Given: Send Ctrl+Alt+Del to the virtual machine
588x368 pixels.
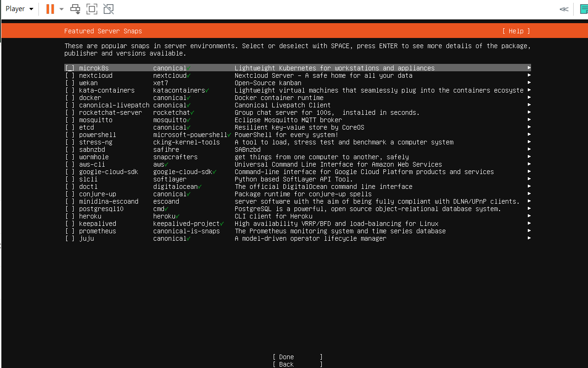Looking at the screenshot, I should coord(75,9).
